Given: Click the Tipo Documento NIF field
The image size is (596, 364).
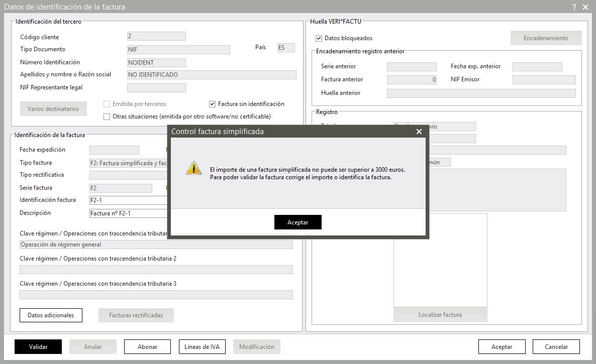Looking at the screenshot, I should point(178,50).
